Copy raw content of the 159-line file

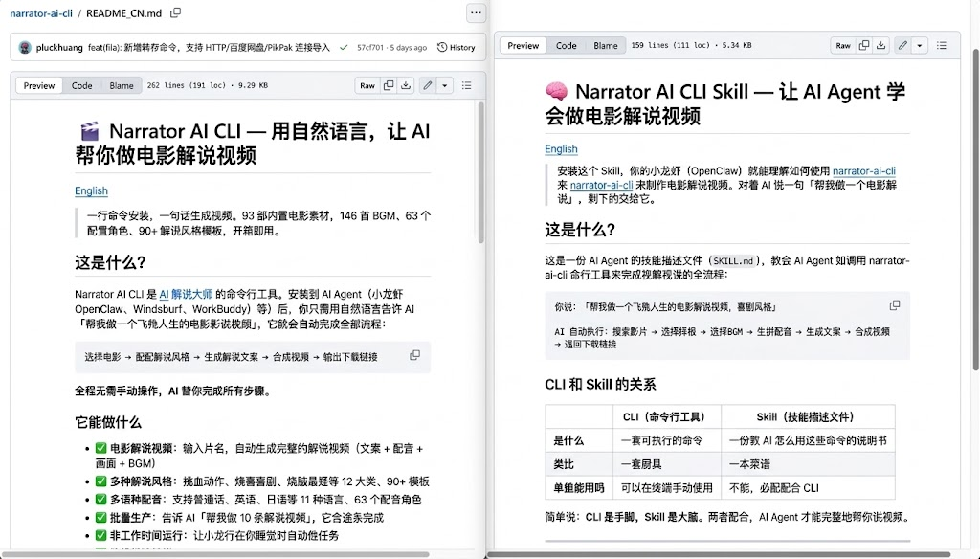(x=864, y=45)
